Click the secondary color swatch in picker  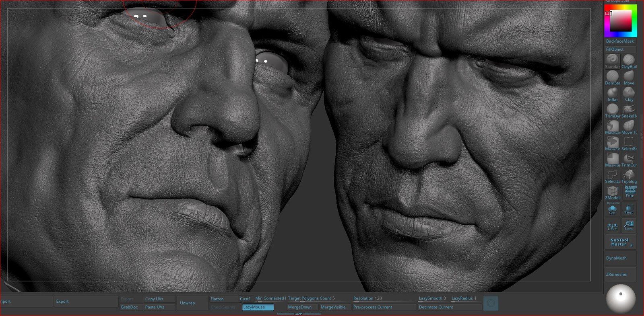point(607,13)
